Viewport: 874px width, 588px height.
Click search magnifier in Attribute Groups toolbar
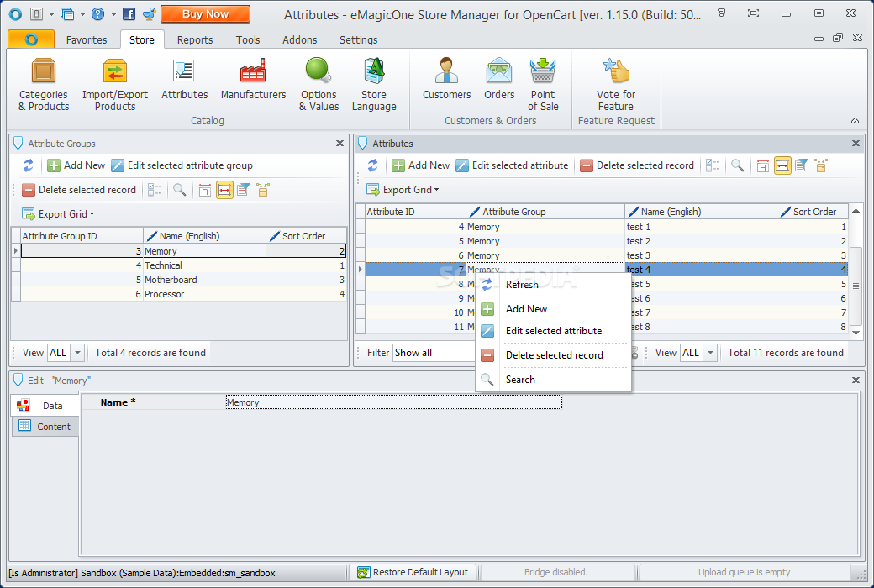point(180,190)
